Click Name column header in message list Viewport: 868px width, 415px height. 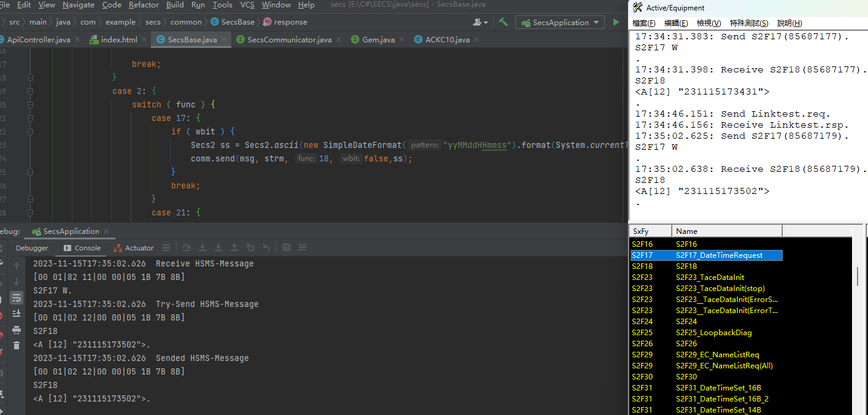tap(728, 231)
